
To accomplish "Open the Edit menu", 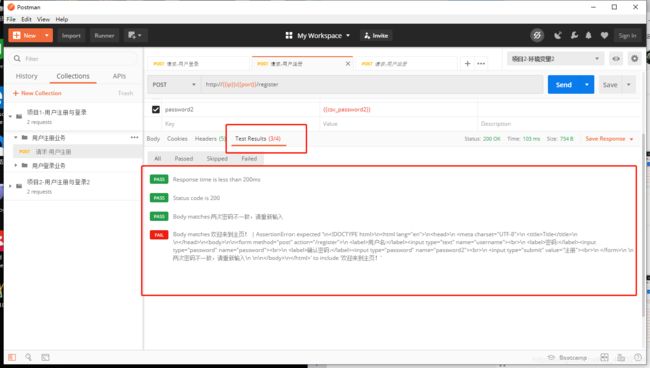I will 27,19.
